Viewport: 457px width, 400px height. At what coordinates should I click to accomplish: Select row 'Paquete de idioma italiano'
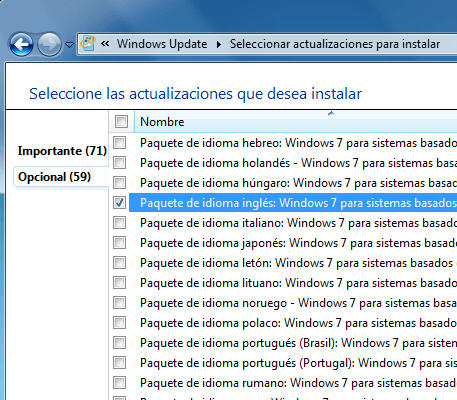[293, 223]
